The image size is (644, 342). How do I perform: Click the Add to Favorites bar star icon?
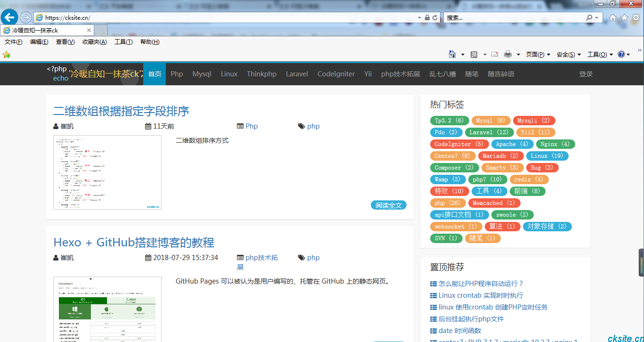(x=7, y=55)
